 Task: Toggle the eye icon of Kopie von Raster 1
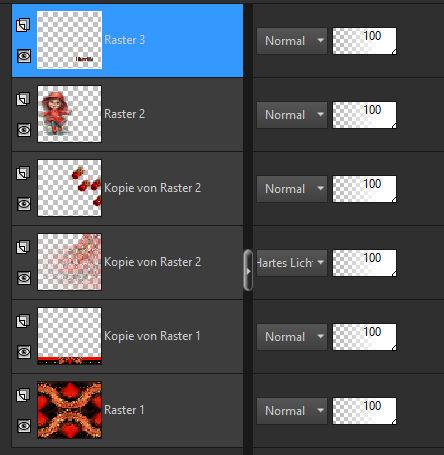[x=24, y=352]
